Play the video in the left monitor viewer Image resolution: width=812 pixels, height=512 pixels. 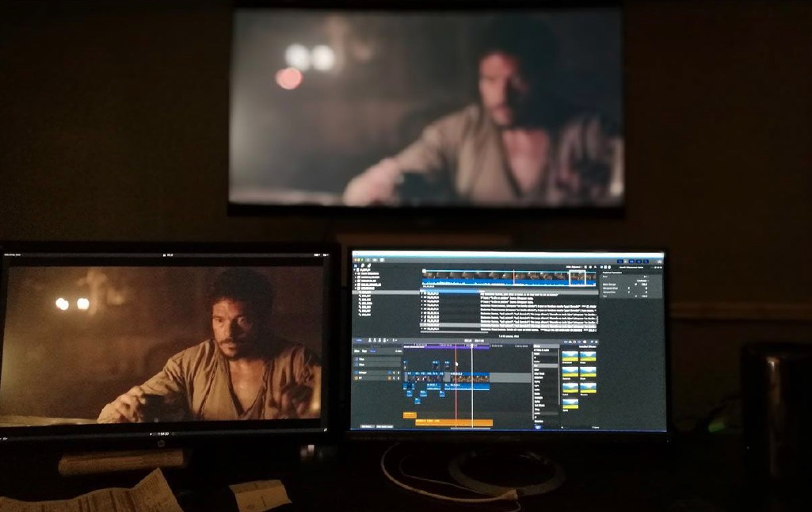pos(151,434)
